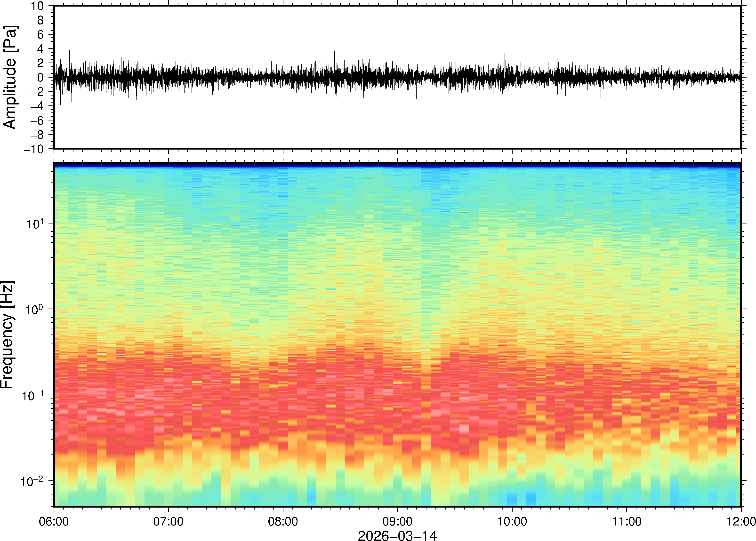Click the 10¹ frequency tick label
This screenshot has width=756, height=541.
(35, 224)
